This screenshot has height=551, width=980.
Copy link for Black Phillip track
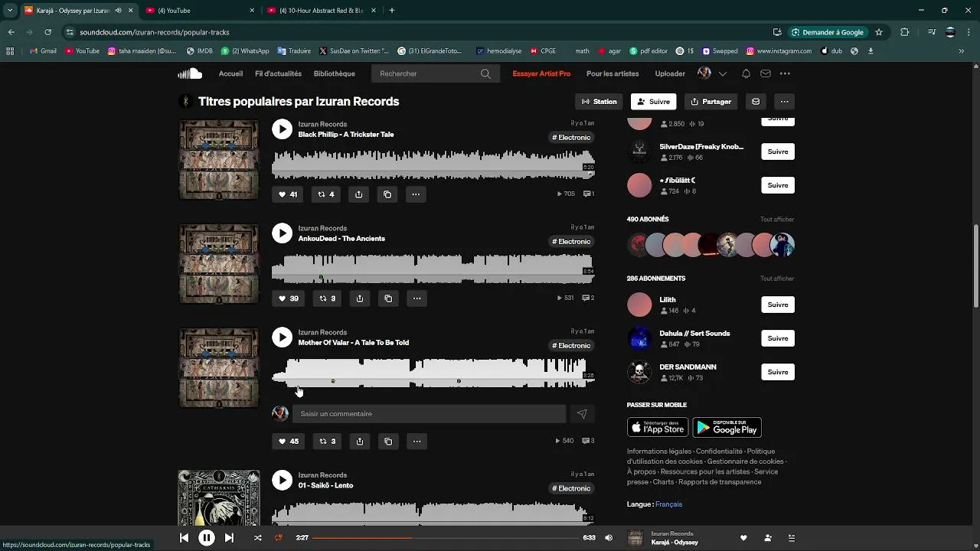pos(387,194)
